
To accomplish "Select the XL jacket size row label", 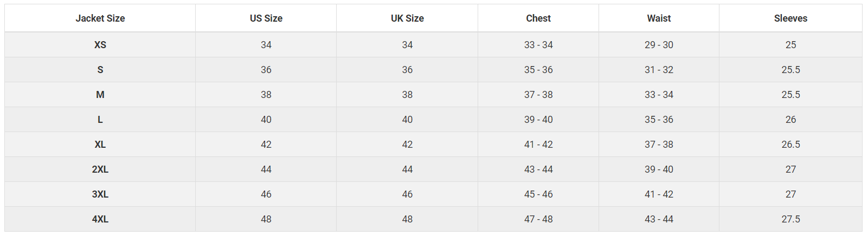I will click(100, 145).
